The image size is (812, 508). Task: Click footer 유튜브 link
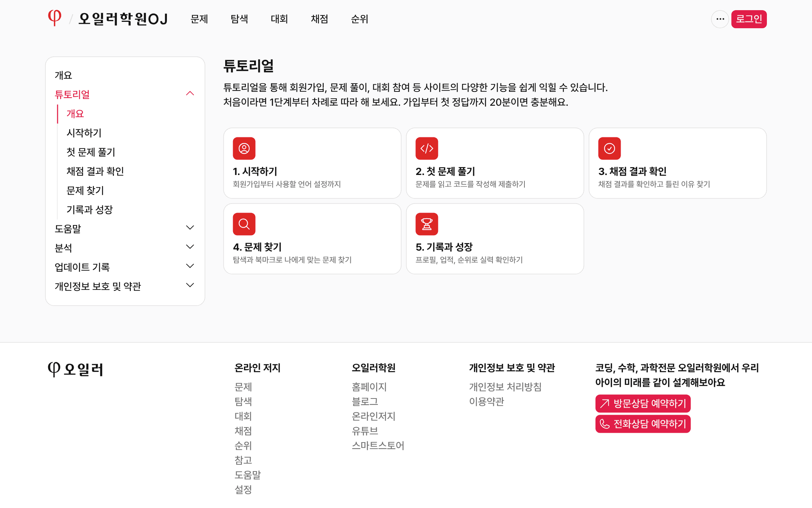[x=365, y=431]
